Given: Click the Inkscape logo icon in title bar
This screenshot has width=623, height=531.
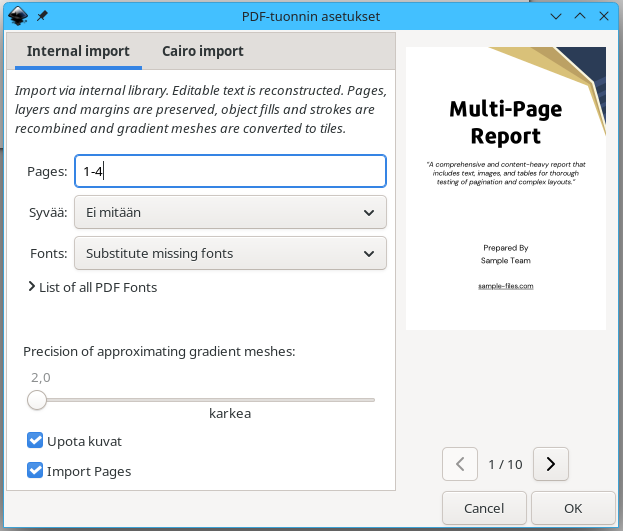Looking at the screenshot, I should coord(17,17).
